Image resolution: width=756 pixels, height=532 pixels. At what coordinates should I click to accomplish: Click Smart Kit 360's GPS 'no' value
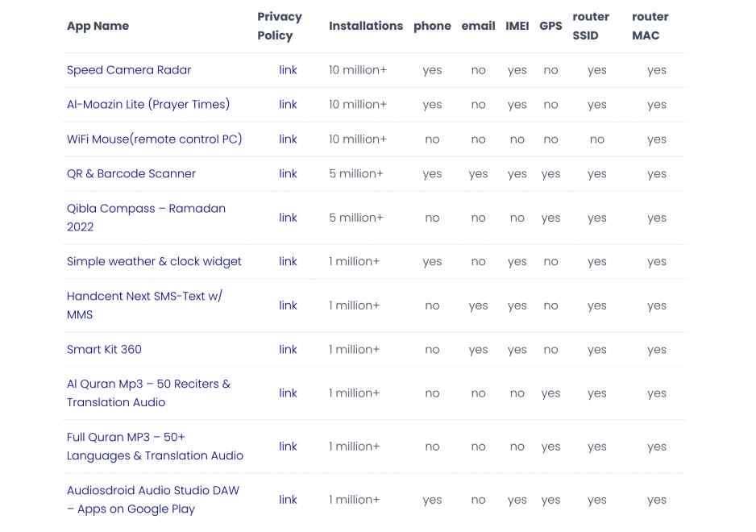[550, 350]
